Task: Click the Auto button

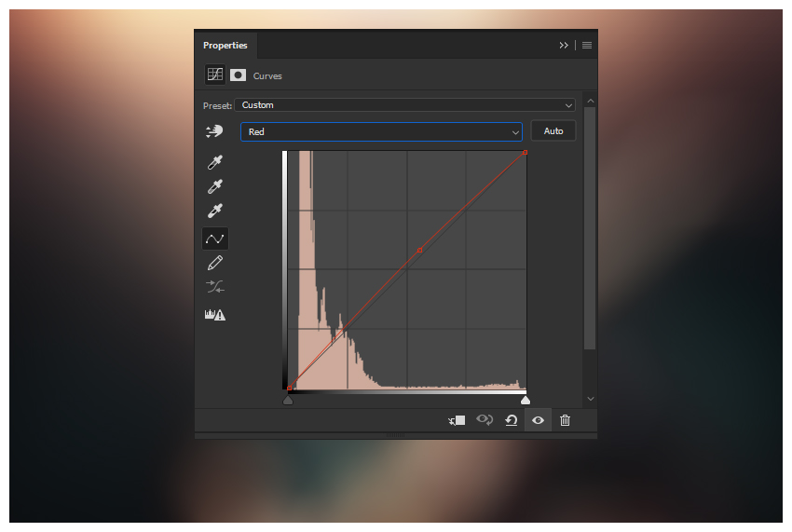Action: tap(553, 130)
